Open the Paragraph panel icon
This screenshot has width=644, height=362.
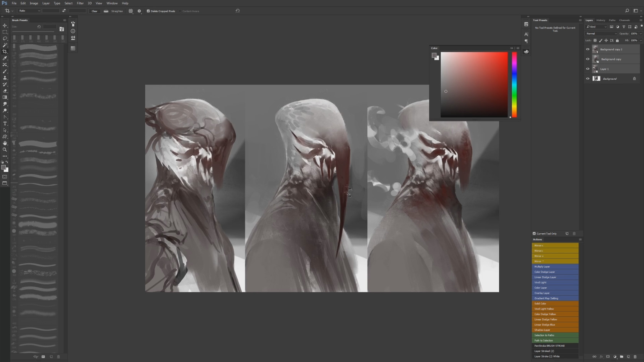click(526, 41)
